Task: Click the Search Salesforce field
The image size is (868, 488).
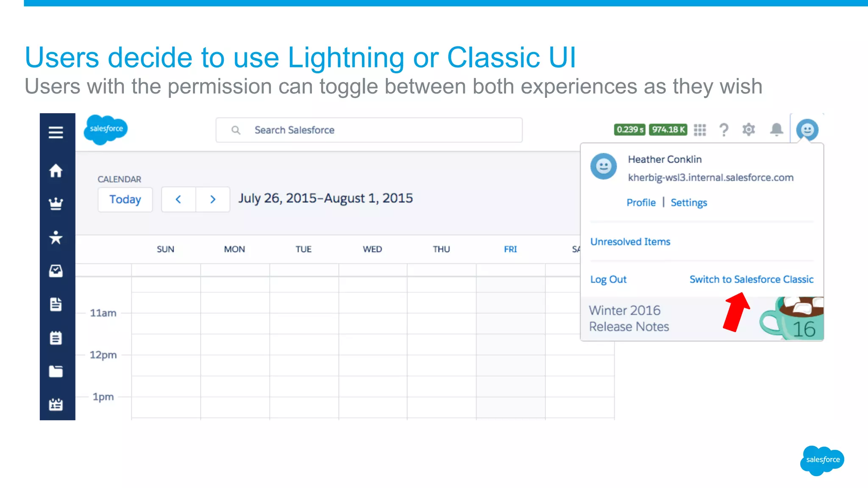Action: [x=369, y=130]
